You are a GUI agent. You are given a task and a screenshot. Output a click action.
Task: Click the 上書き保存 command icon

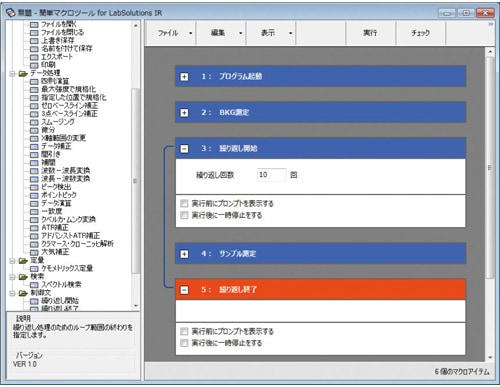34,41
